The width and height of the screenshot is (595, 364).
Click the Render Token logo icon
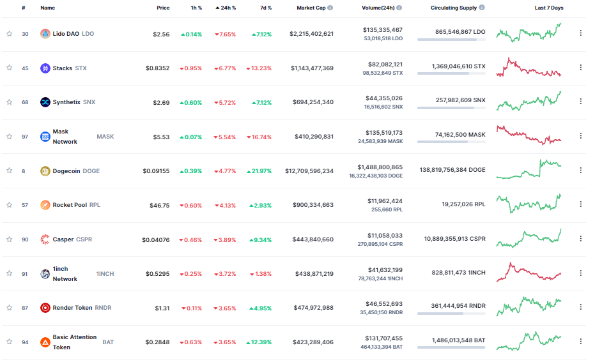coord(45,308)
